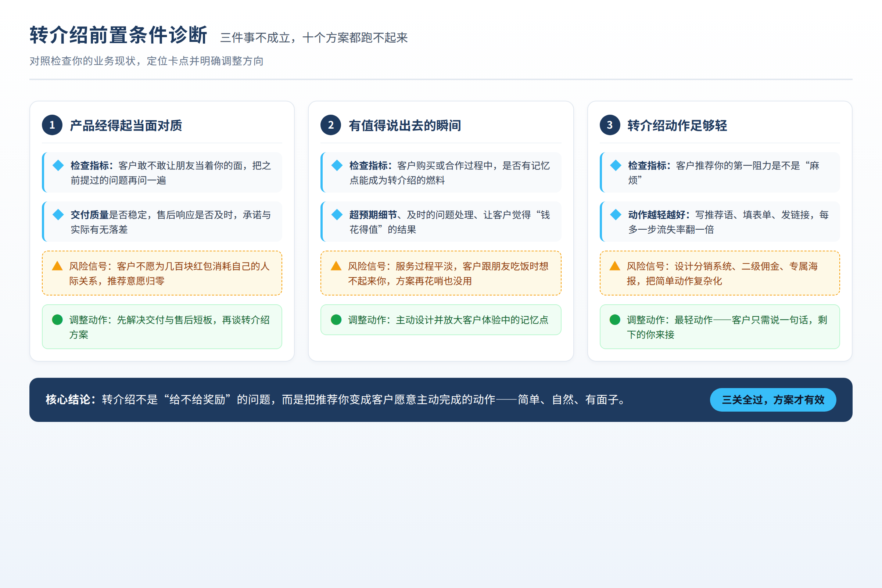The image size is (882, 588).
Task: Click the text 实际有无落差
Action: point(99,229)
